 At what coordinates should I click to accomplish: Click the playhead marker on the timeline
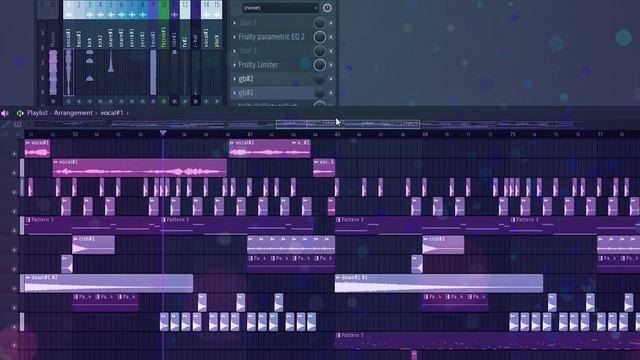click(163, 133)
